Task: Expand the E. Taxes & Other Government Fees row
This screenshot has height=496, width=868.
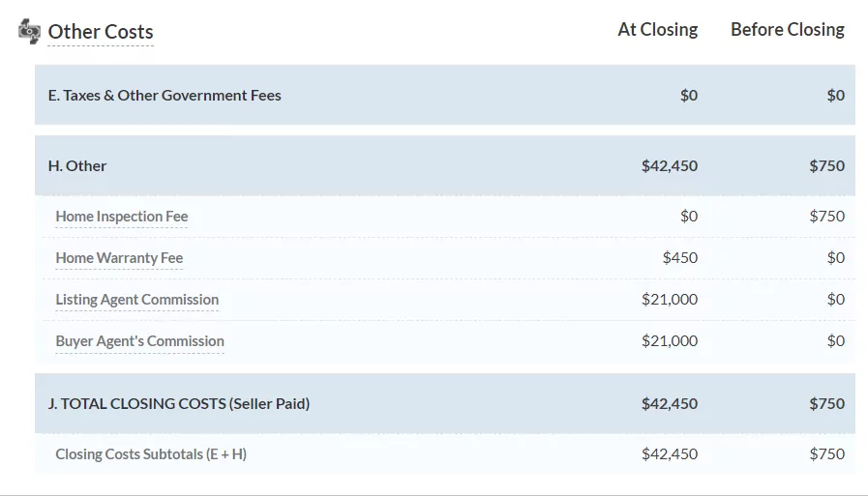Action: point(165,96)
